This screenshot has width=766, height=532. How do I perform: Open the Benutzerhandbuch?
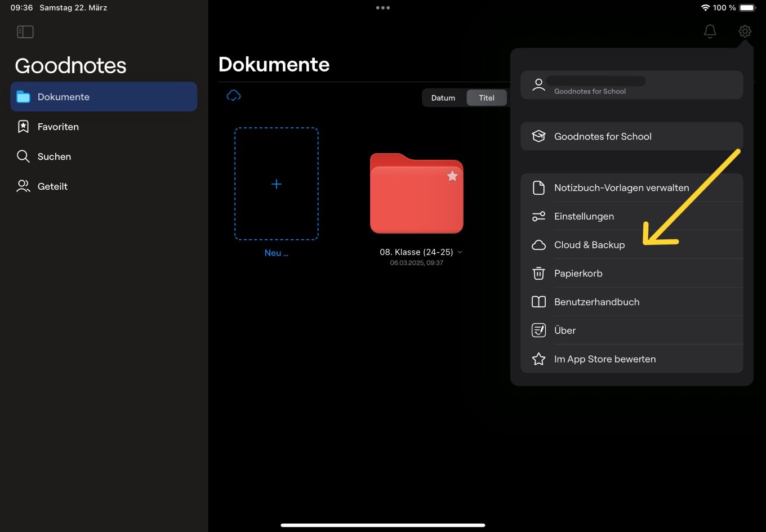tap(632, 302)
